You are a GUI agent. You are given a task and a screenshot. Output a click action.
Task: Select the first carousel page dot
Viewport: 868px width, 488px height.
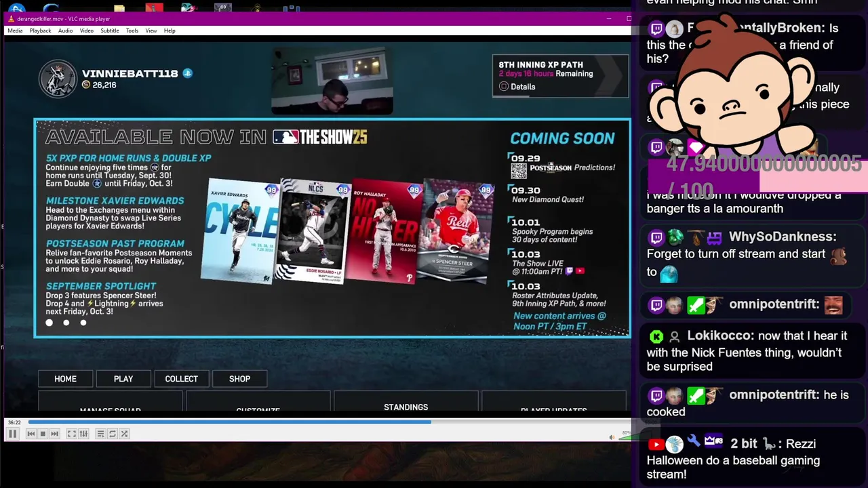pos(49,323)
